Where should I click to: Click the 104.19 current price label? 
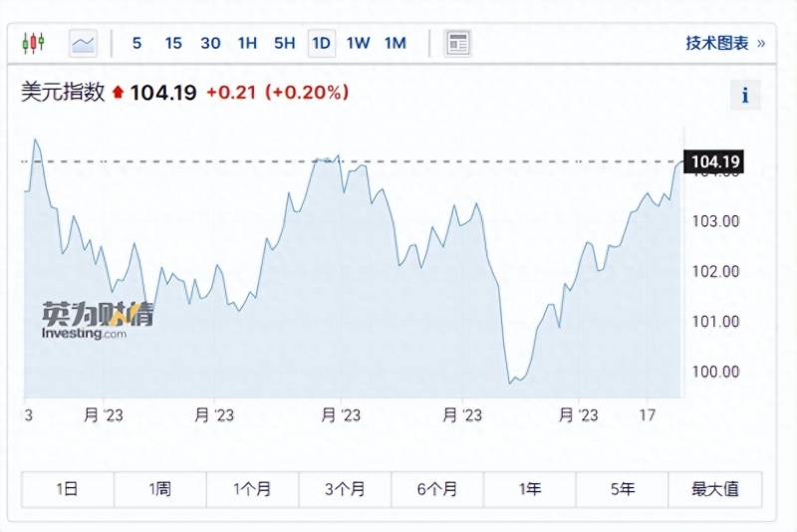pyautogui.click(x=714, y=162)
